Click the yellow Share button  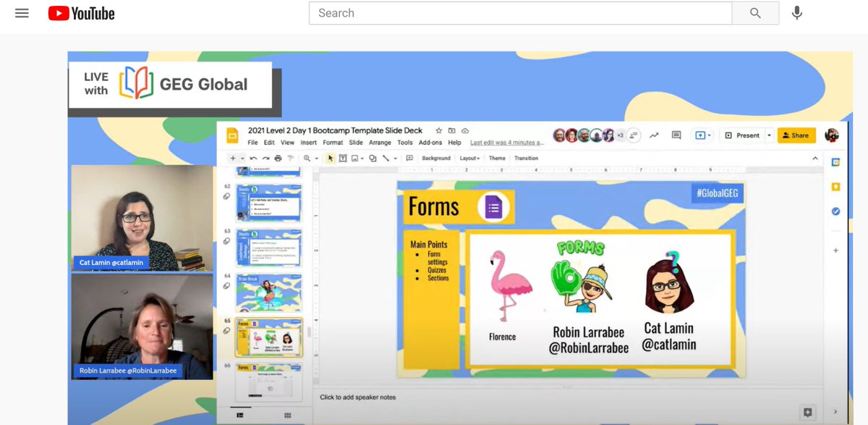click(796, 135)
